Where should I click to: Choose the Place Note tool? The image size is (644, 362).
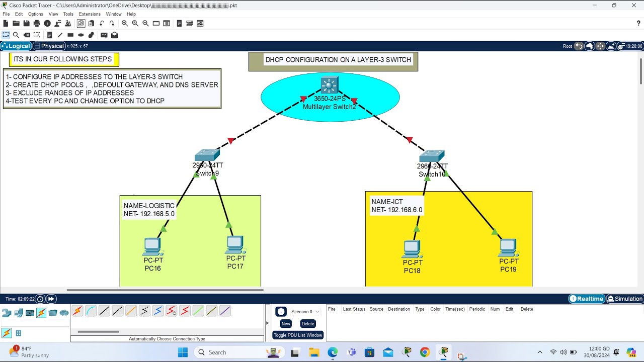click(x=49, y=35)
